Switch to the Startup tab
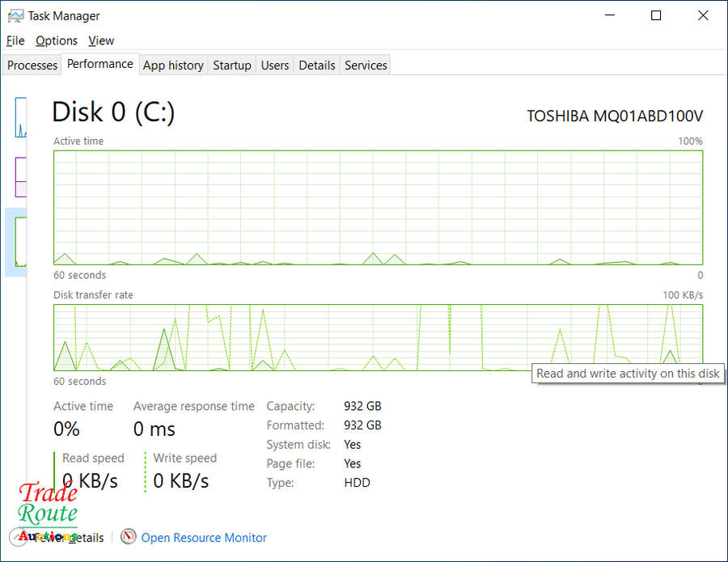The width and height of the screenshot is (728, 562). [x=232, y=65]
